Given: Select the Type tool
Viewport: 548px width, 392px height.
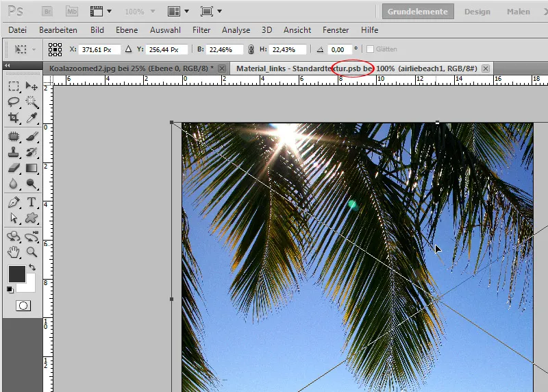Looking at the screenshot, I should (32, 202).
